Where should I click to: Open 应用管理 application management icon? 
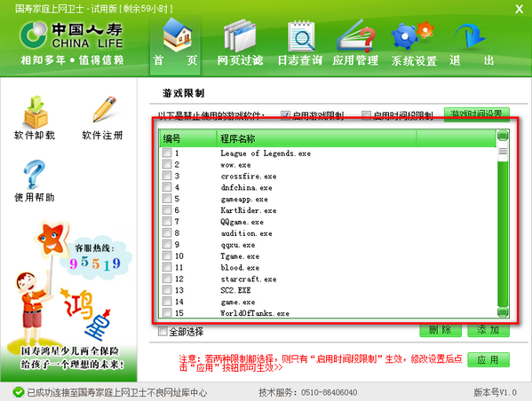pos(355,35)
